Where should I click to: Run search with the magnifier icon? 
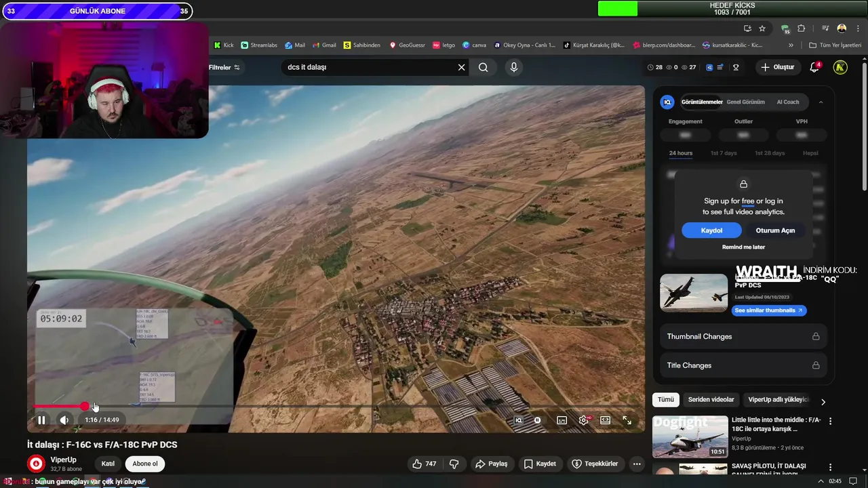483,67
